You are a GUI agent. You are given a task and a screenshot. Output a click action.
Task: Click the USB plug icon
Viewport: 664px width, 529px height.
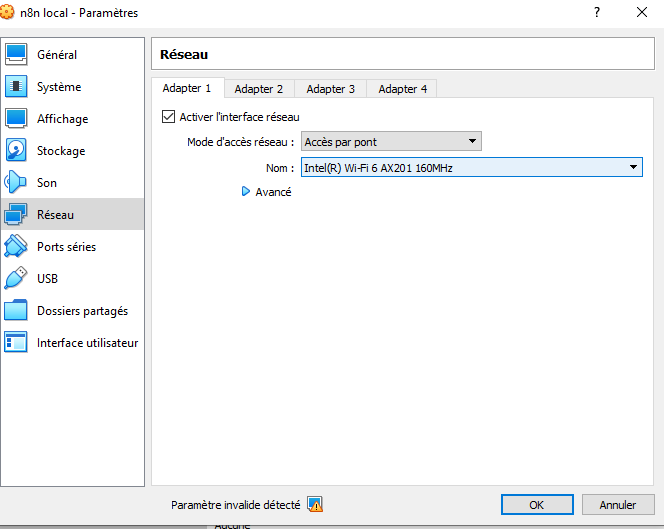tap(17, 279)
